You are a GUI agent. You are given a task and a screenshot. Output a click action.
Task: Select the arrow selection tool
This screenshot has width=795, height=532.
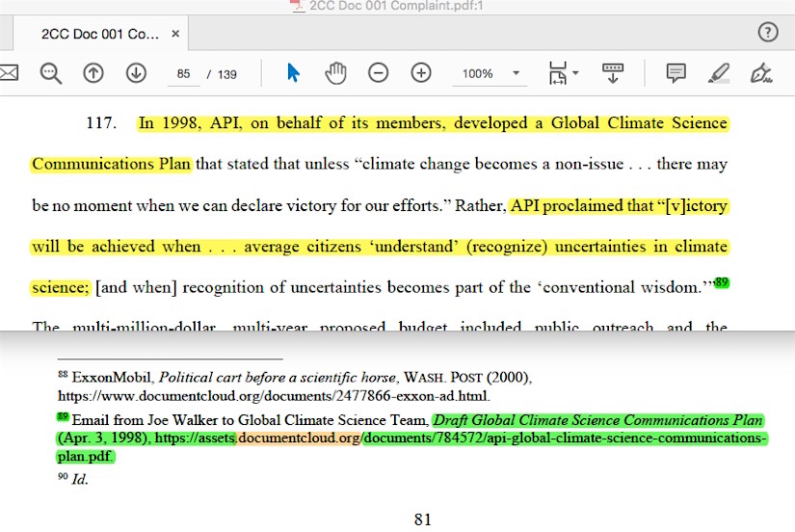[294, 73]
